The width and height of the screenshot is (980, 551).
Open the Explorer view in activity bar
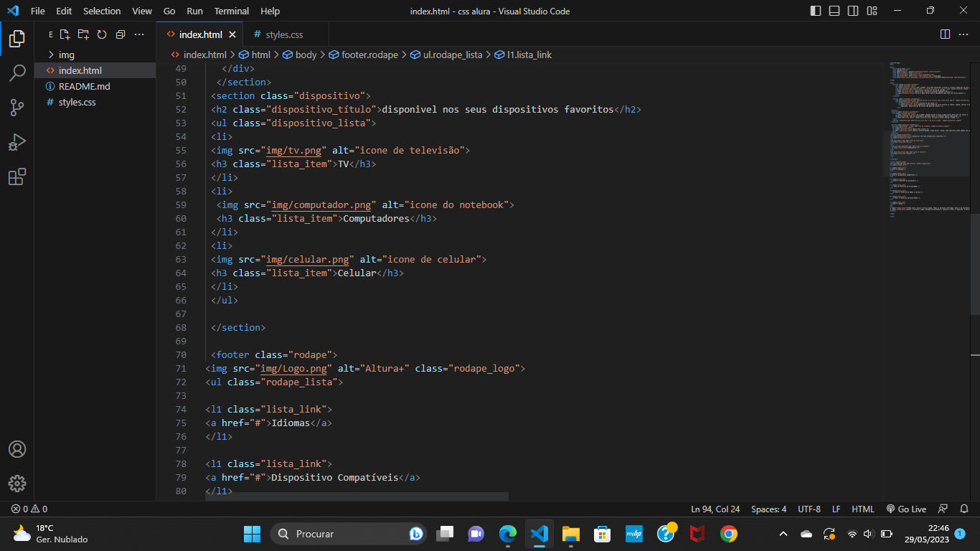pos(17,39)
